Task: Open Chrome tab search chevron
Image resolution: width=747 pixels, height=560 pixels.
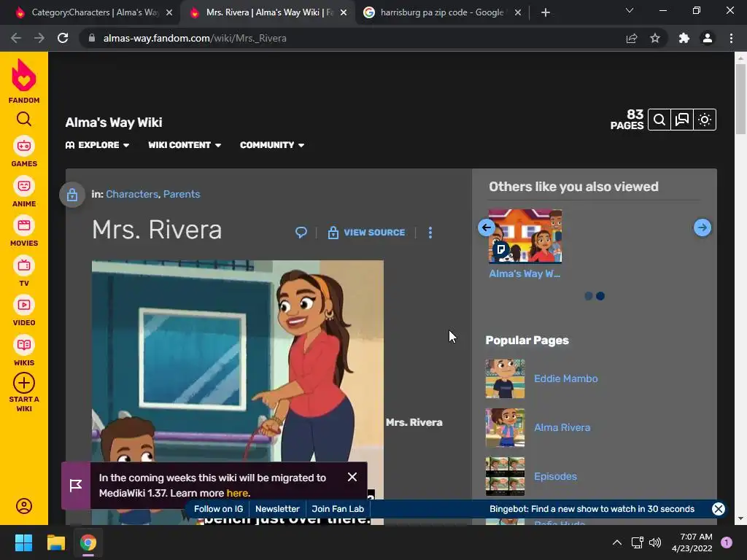Action: click(x=630, y=11)
